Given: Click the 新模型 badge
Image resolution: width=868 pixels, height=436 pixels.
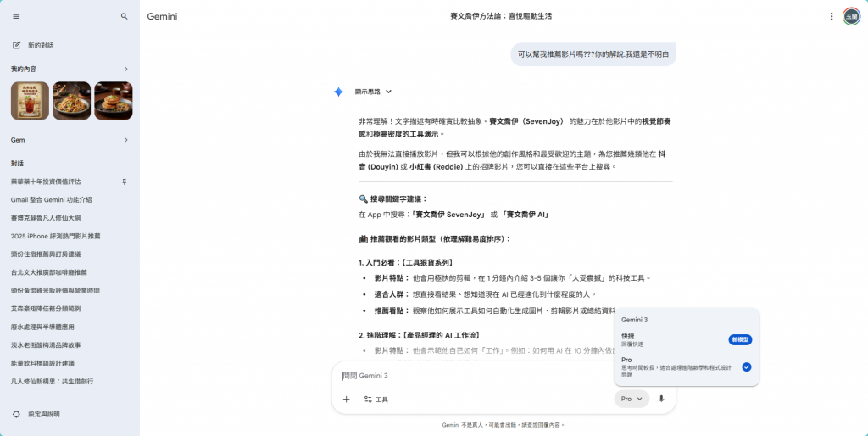Looking at the screenshot, I should click(740, 339).
